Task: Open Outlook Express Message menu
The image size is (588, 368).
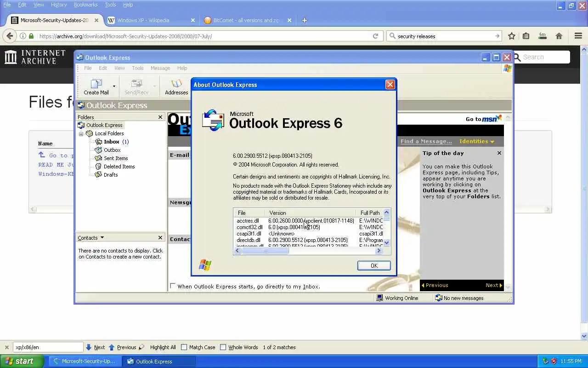Action: click(x=160, y=68)
